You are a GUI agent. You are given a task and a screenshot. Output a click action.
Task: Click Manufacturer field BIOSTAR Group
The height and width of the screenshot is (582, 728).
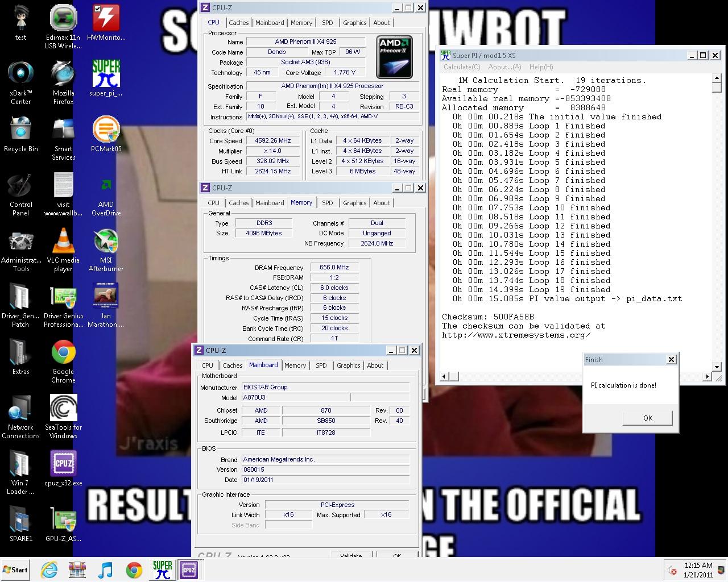click(325, 387)
